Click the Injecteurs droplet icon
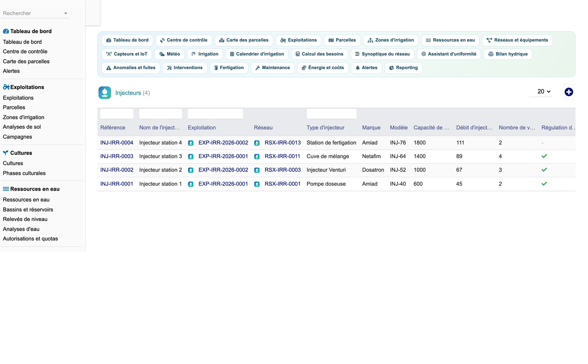Image resolution: width=588 pixels, height=364 pixels. coord(105,93)
